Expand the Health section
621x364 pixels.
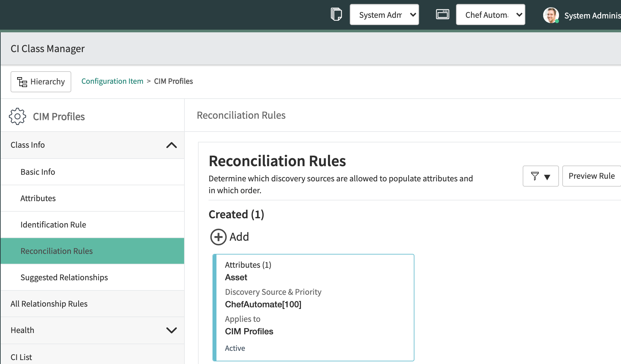[171, 330]
